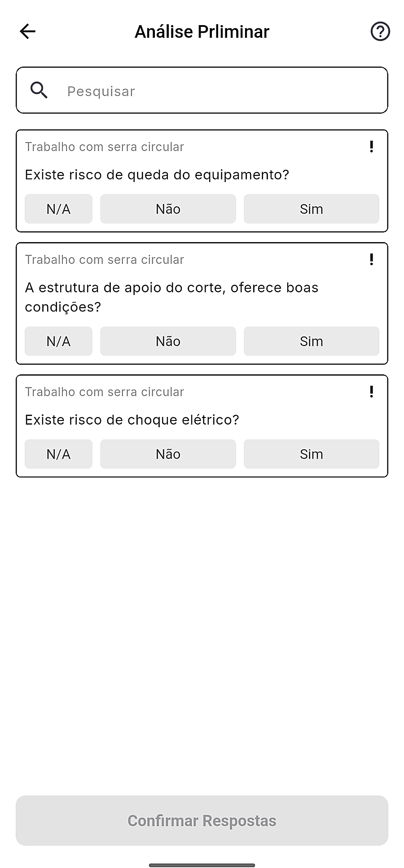
Task: Click the Confirmar Respostas button
Action: tap(202, 820)
